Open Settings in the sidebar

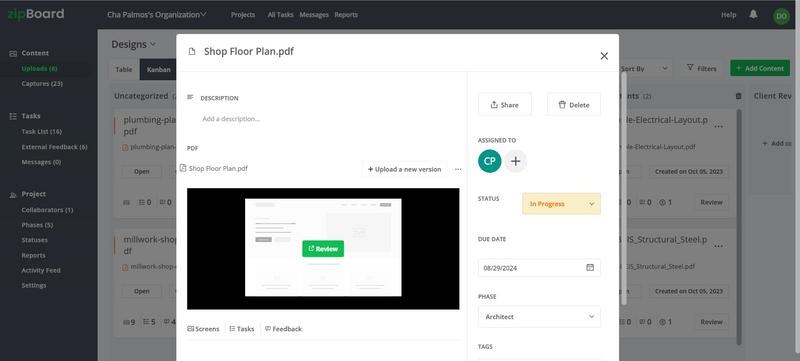[x=34, y=286]
